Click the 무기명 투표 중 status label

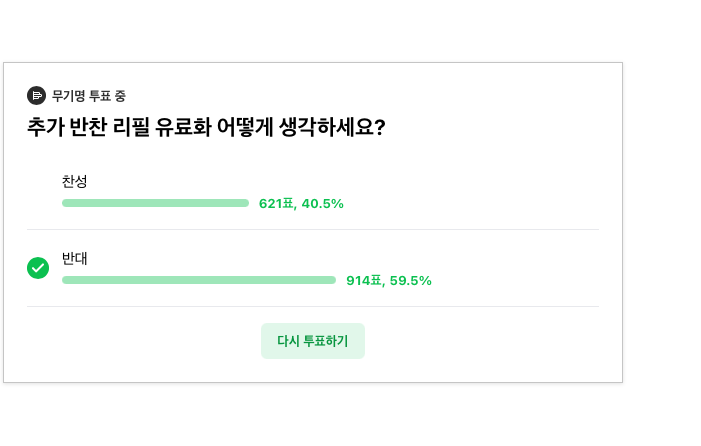[88, 96]
